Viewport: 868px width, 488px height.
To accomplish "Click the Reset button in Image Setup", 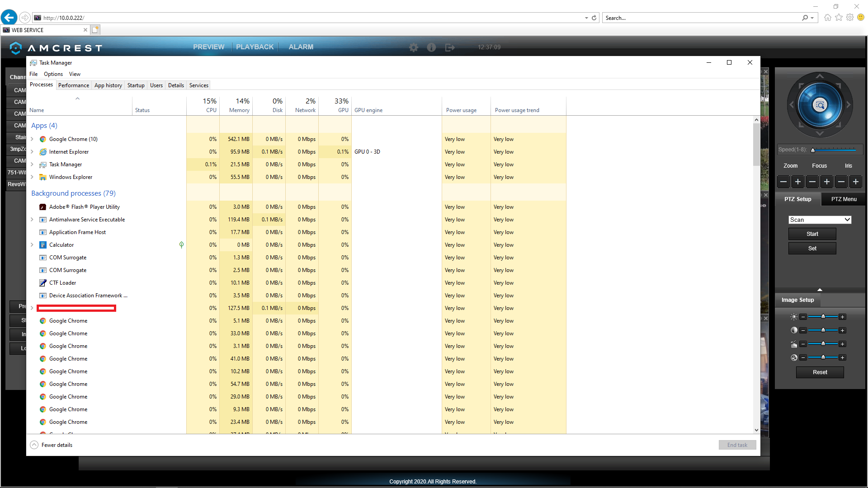I will [820, 372].
